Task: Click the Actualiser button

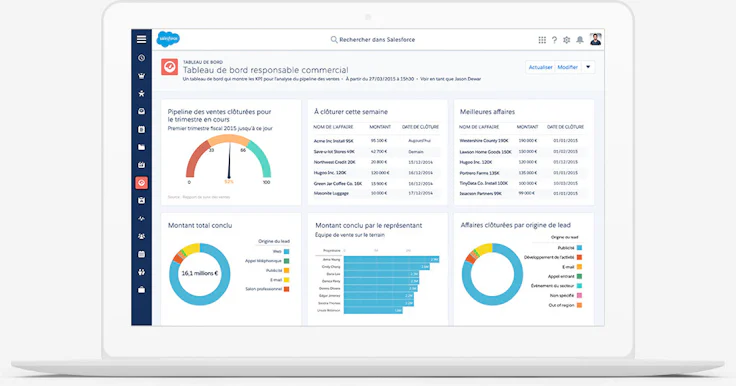Action: (540, 67)
